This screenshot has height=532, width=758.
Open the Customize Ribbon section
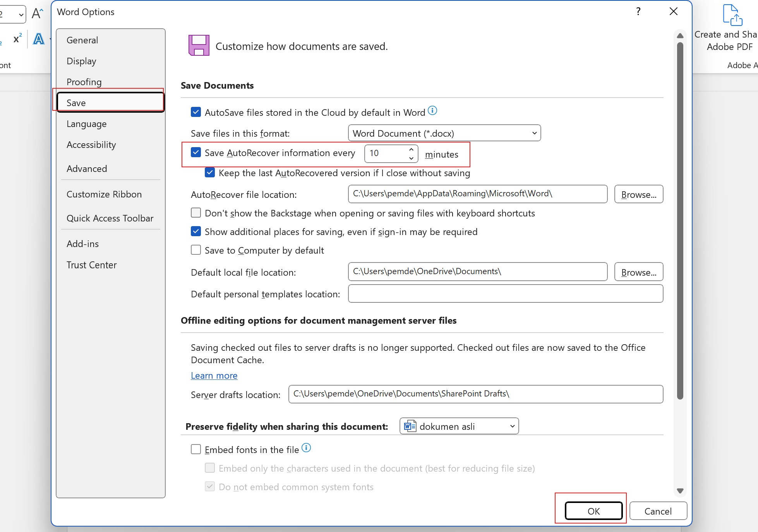[104, 194]
